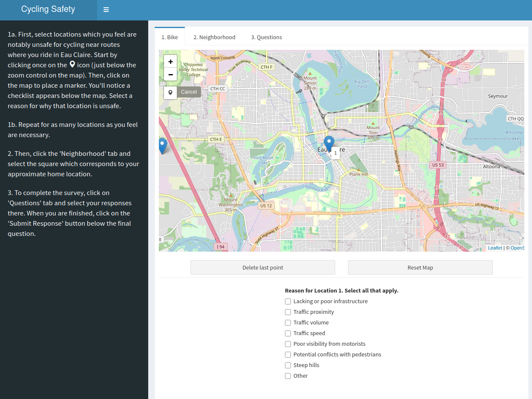The width and height of the screenshot is (532, 399).
Task: Check Traffic speed
Action: click(288, 333)
